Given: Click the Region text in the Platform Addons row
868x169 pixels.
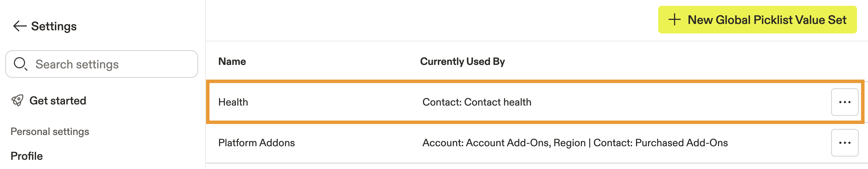Looking at the screenshot, I should (569, 143).
